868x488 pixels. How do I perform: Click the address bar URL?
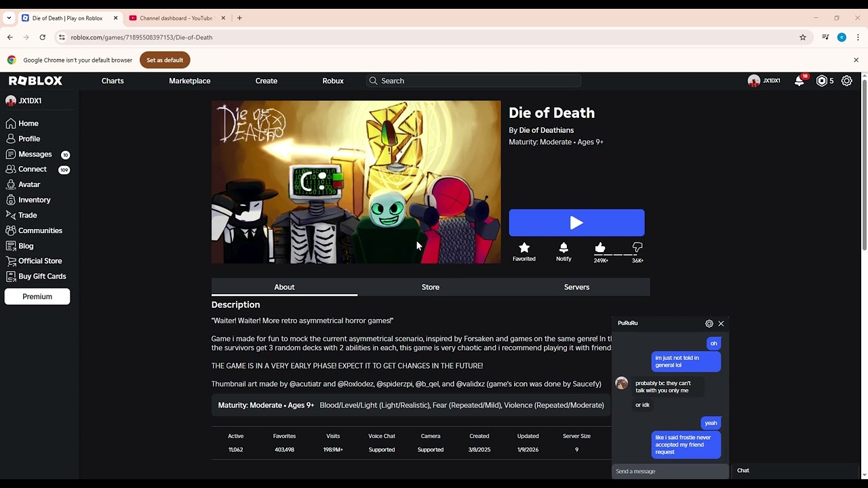tap(141, 37)
